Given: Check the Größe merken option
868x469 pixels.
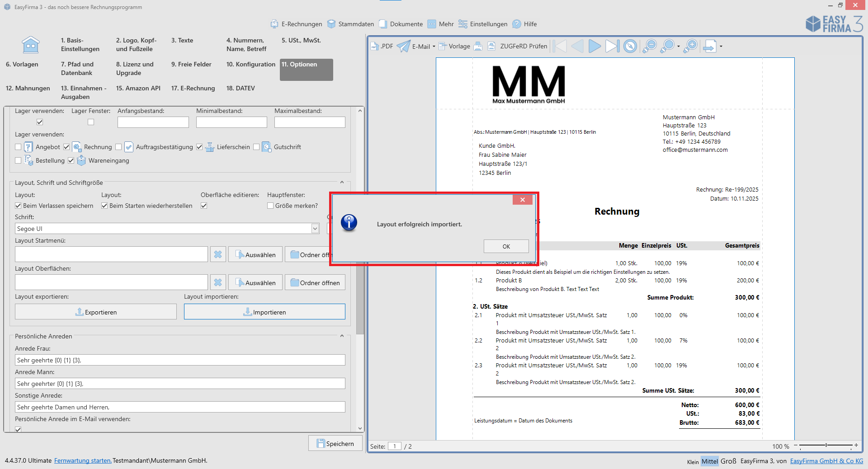Looking at the screenshot, I should pos(270,206).
